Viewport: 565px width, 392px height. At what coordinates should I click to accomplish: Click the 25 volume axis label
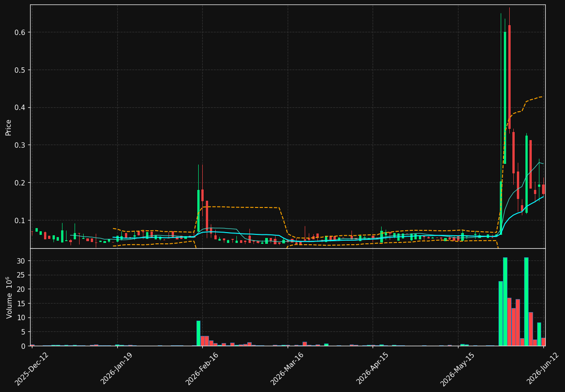coord(22,275)
